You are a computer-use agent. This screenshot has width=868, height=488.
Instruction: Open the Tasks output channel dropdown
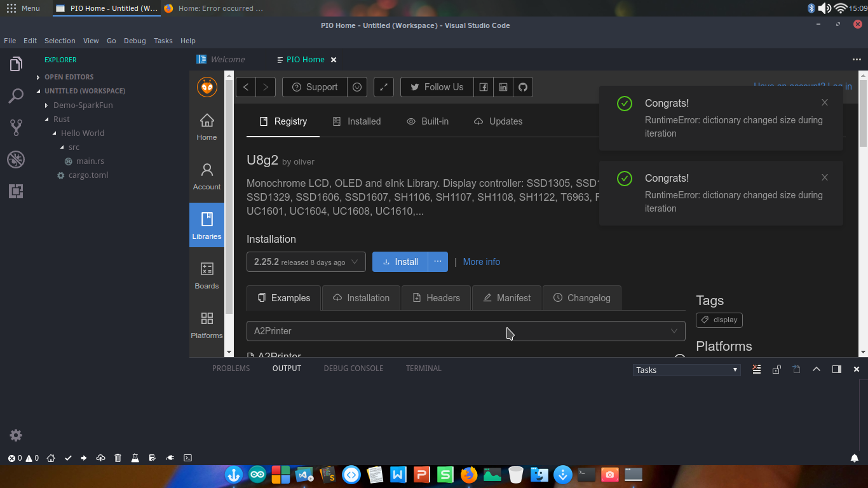coord(687,370)
